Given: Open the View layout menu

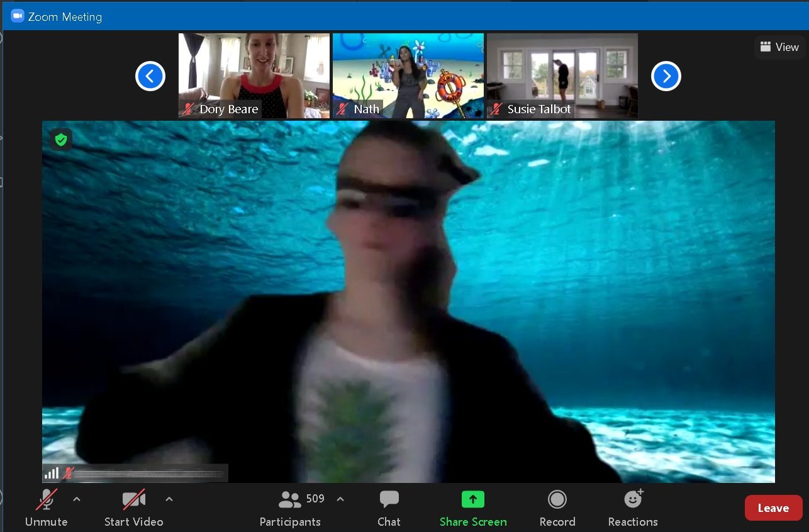Looking at the screenshot, I should 779,47.
